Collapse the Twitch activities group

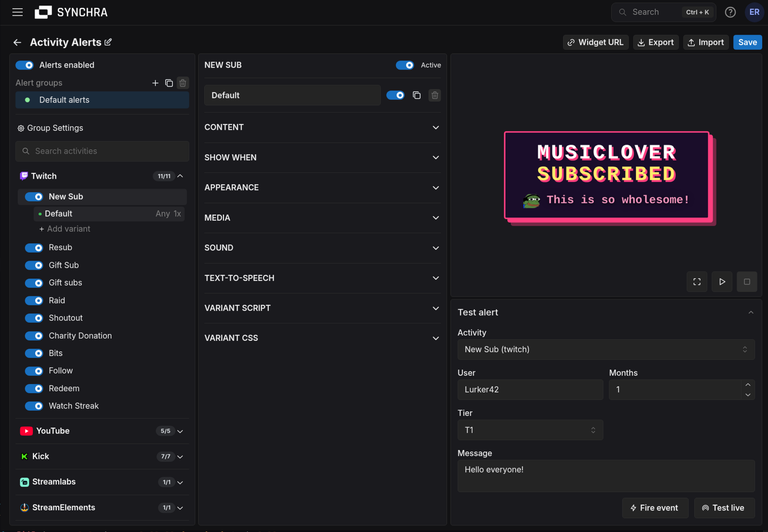180,176
